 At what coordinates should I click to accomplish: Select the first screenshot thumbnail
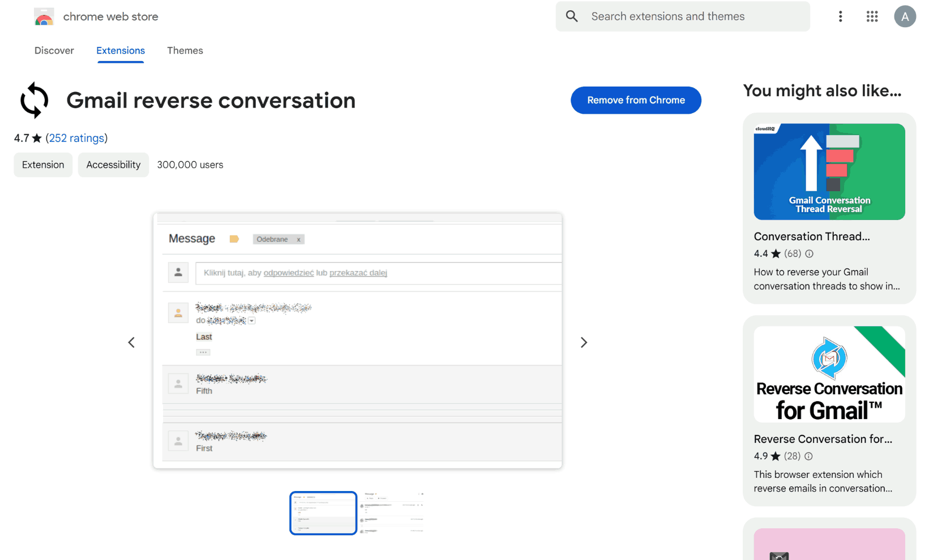pyautogui.click(x=323, y=513)
